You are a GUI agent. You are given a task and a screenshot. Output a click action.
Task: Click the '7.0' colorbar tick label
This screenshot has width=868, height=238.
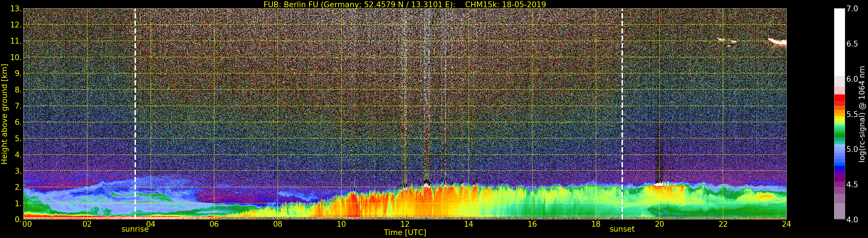[x=852, y=9]
